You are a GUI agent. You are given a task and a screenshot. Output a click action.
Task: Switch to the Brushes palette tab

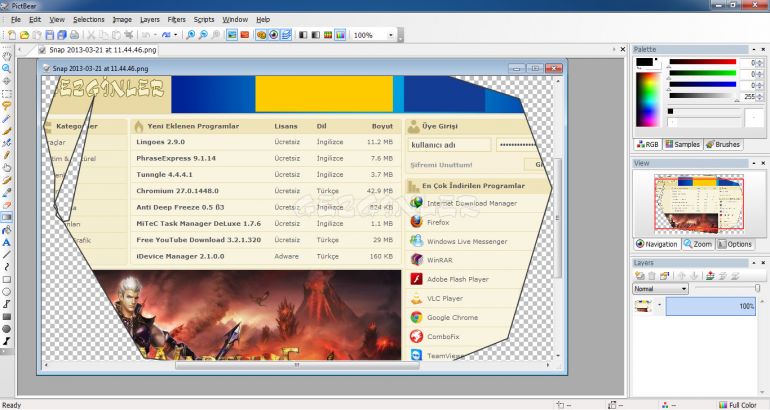(723, 144)
